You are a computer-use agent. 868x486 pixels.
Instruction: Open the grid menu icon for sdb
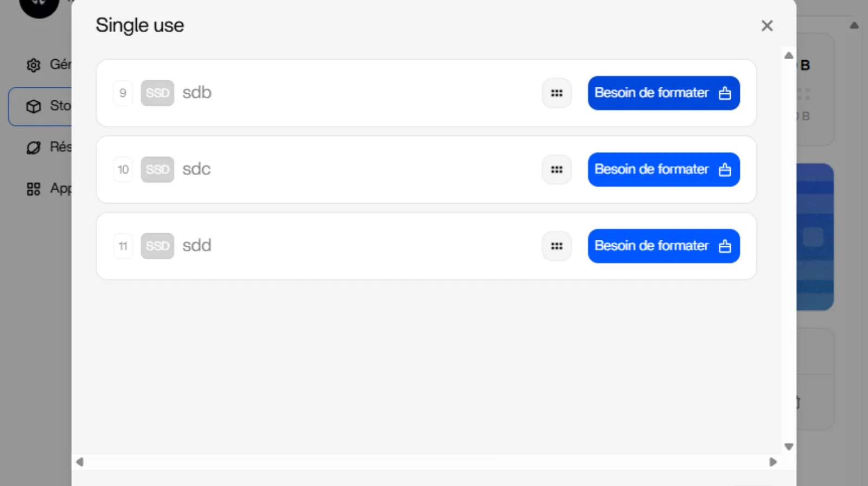[557, 93]
